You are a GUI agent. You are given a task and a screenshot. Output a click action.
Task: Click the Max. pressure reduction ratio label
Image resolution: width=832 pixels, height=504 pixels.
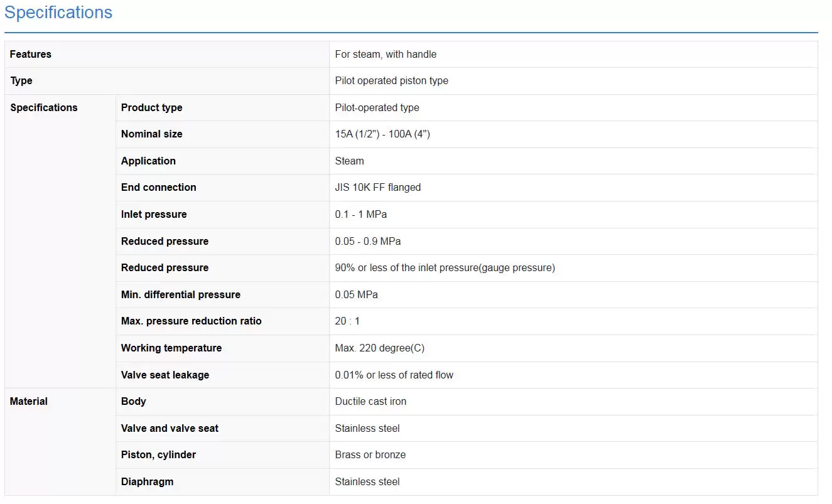point(191,321)
